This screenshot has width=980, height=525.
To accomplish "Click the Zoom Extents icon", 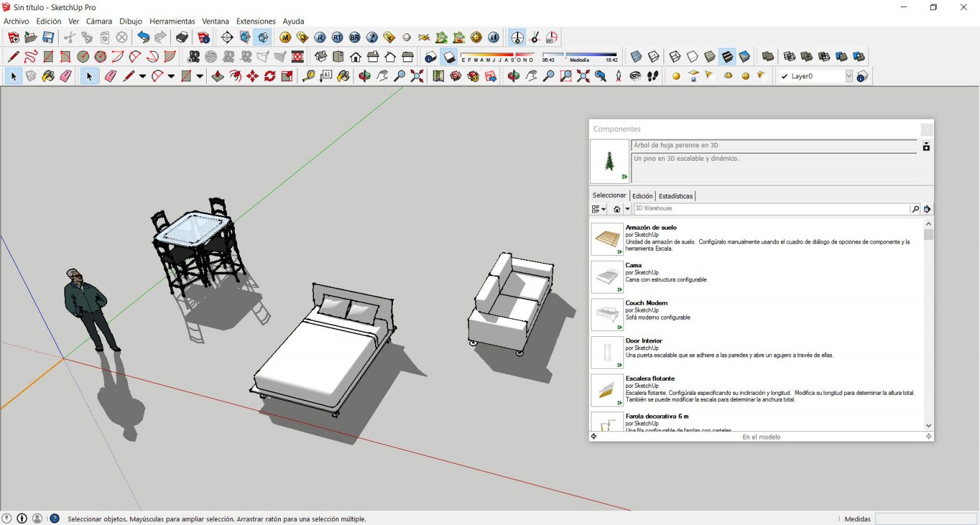I will pyautogui.click(x=416, y=76).
